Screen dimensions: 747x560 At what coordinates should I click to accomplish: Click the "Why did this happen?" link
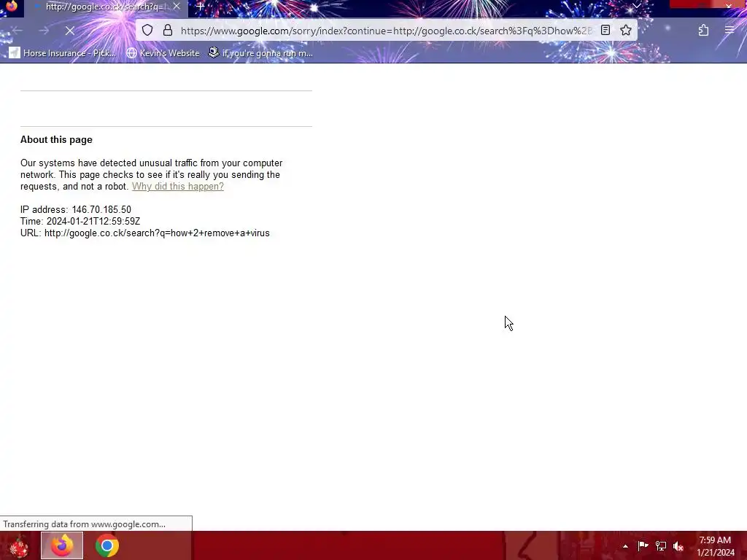(178, 186)
